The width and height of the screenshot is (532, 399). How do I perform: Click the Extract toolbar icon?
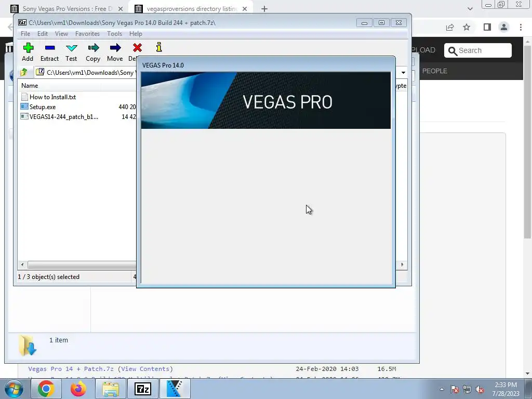click(x=49, y=52)
